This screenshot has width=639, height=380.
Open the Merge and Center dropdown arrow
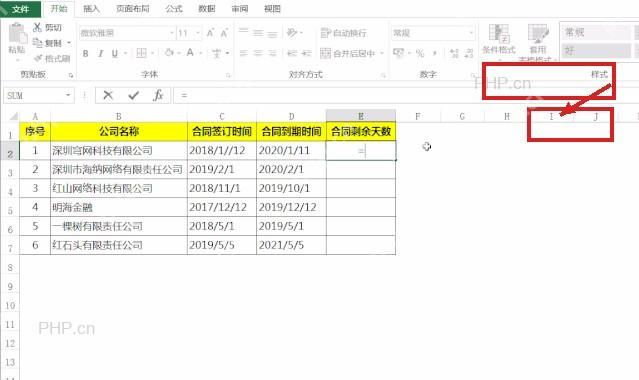[x=382, y=53]
